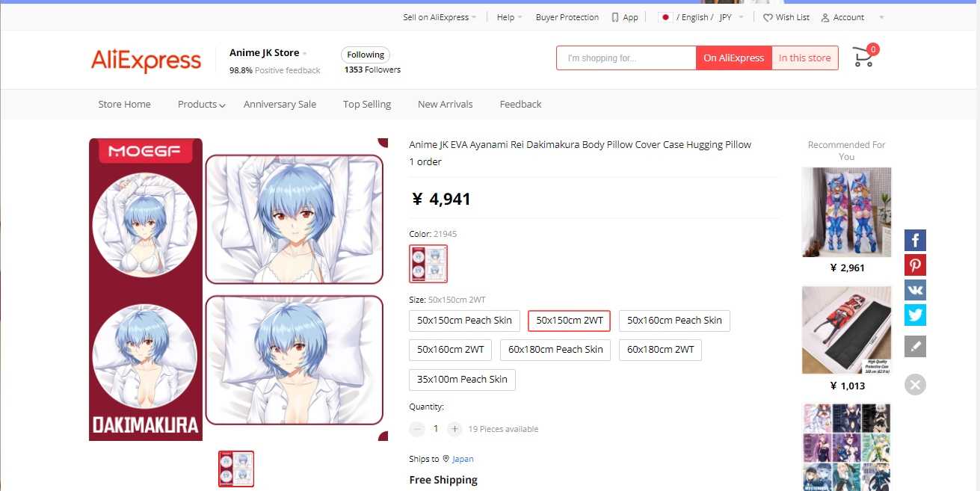The image size is (980, 491).
Task: Open recommended item priced ¥ 1,013
Action: click(846, 330)
